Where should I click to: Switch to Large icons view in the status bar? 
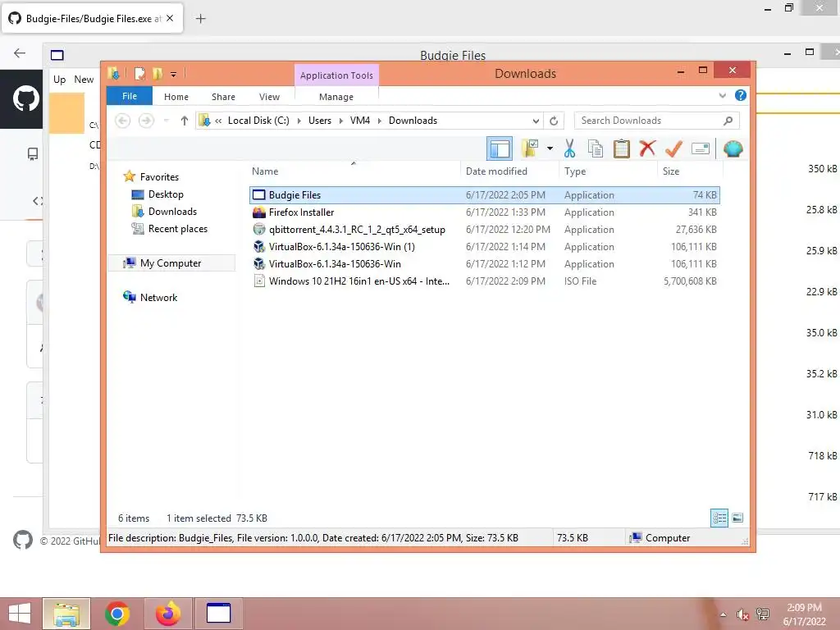[737, 518]
